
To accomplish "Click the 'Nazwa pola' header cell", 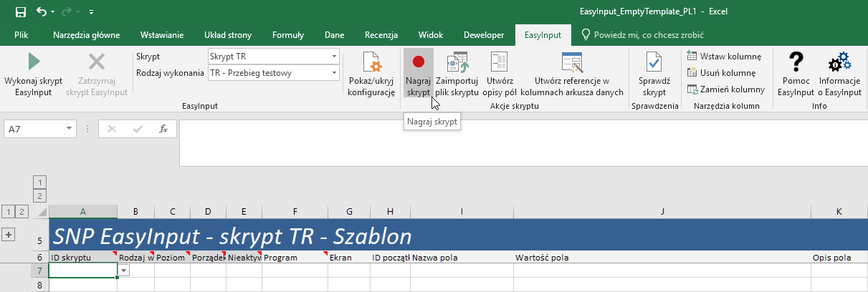I will coord(462,257).
